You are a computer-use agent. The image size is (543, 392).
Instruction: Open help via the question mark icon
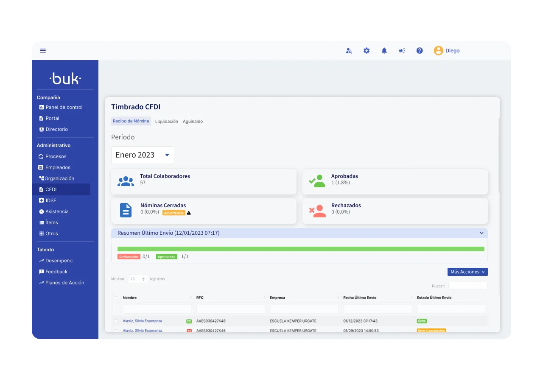[420, 50]
